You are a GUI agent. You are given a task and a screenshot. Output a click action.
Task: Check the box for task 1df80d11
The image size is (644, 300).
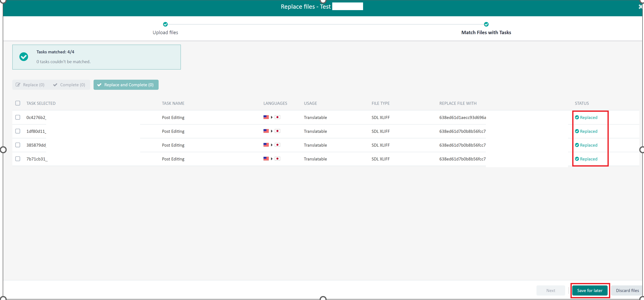click(18, 131)
